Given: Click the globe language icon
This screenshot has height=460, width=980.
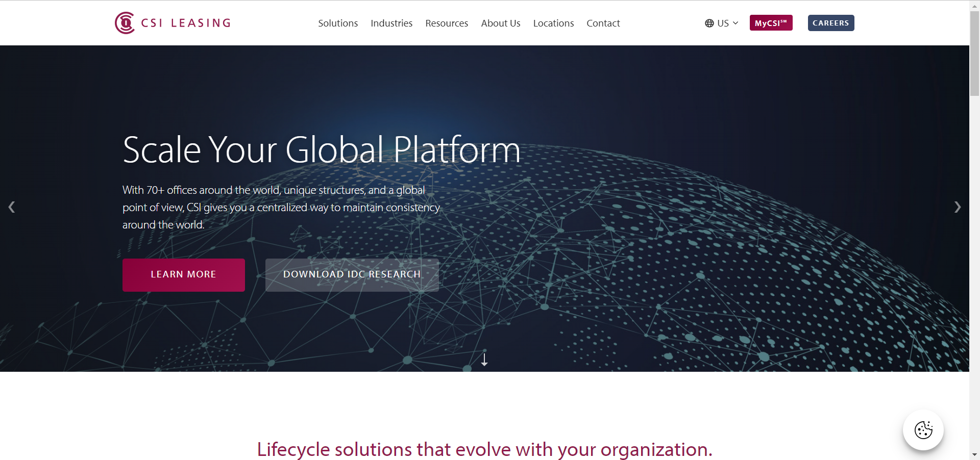Looking at the screenshot, I should 709,23.
